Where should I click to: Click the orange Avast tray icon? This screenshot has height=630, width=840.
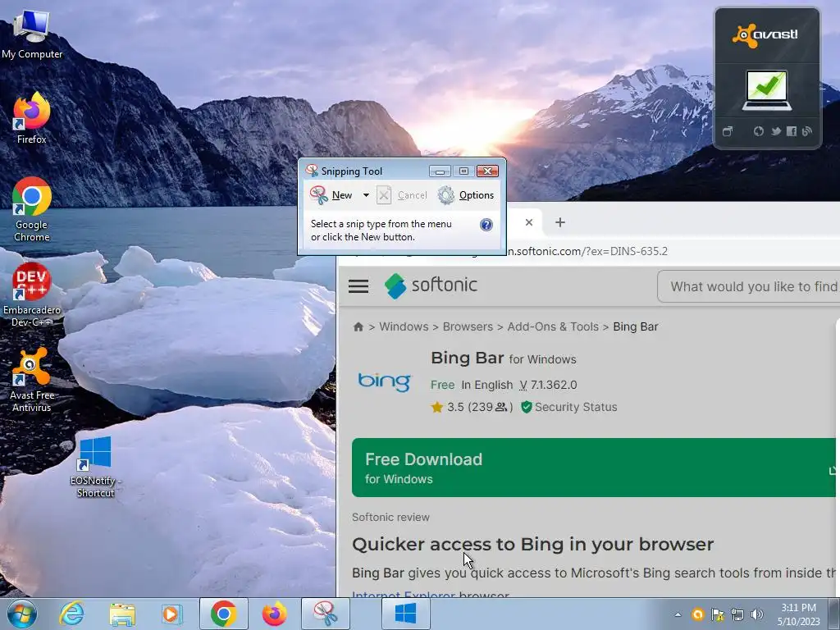coord(697,614)
